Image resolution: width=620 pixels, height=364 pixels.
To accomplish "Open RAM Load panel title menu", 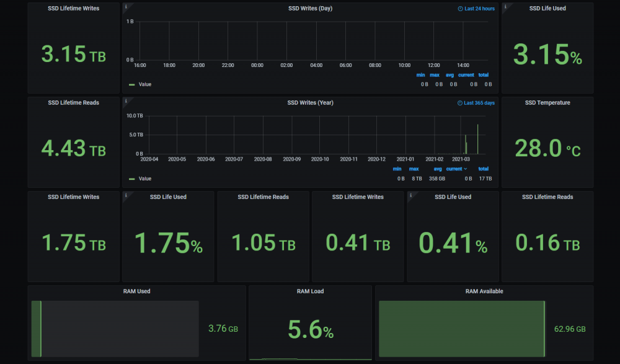I will point(310,291).
